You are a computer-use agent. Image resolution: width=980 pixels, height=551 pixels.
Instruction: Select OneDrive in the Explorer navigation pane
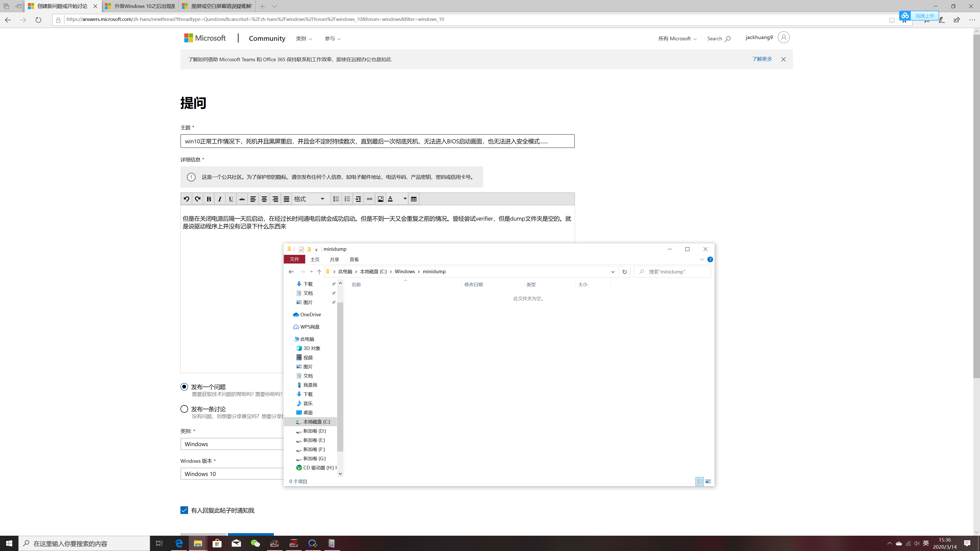click(310, 315)
